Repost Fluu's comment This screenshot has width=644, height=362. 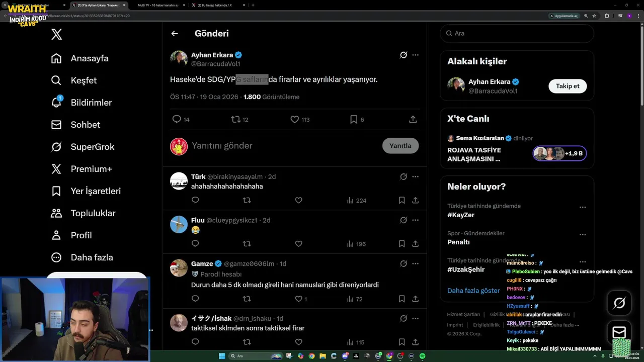tap(247, 244)
